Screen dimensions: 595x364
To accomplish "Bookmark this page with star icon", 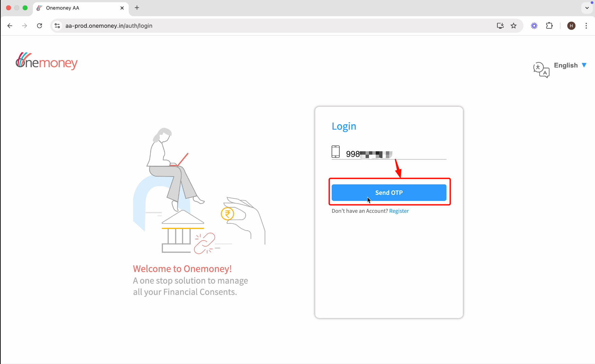I will [514, 26].
